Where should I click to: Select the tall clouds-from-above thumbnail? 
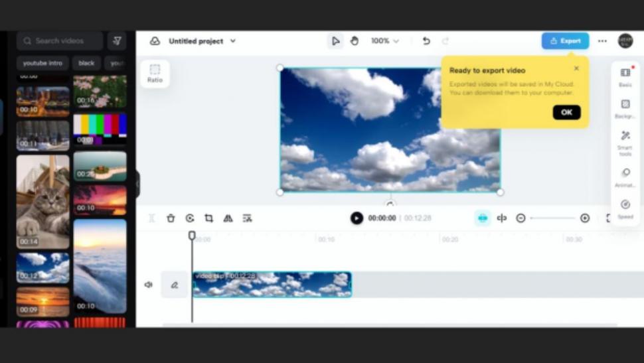100,266
